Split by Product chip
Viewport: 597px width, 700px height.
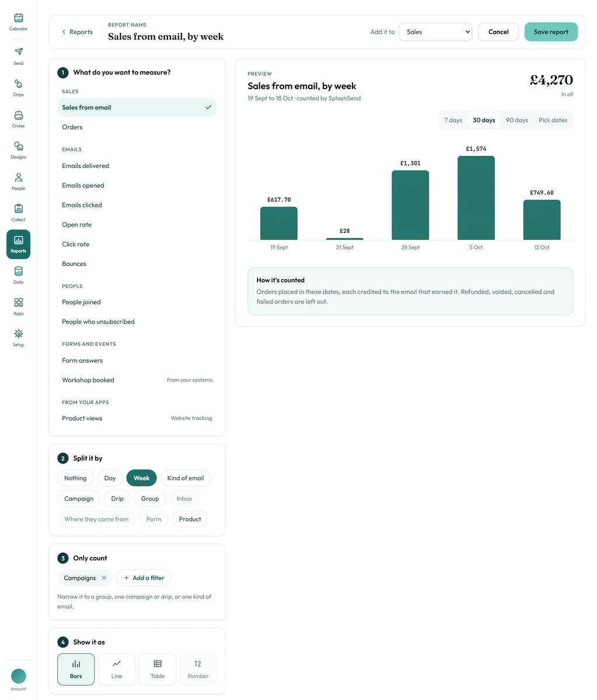pos(190,519)
